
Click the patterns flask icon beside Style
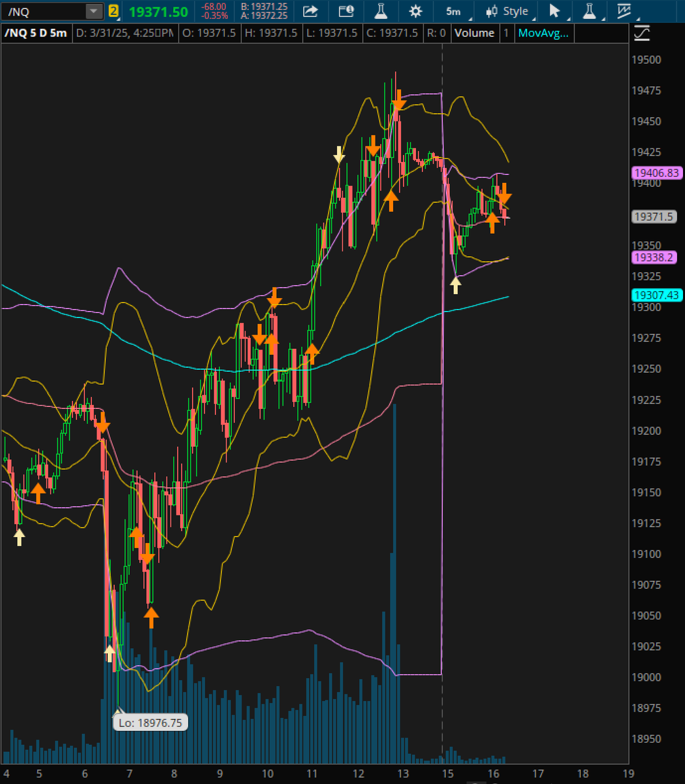pos(588,11)
